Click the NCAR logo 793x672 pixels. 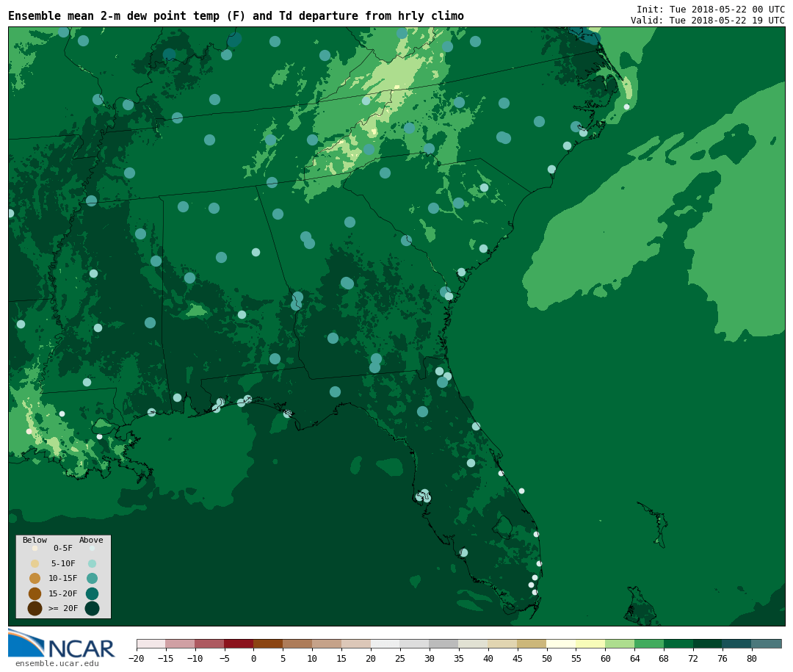tap(61, 643)
